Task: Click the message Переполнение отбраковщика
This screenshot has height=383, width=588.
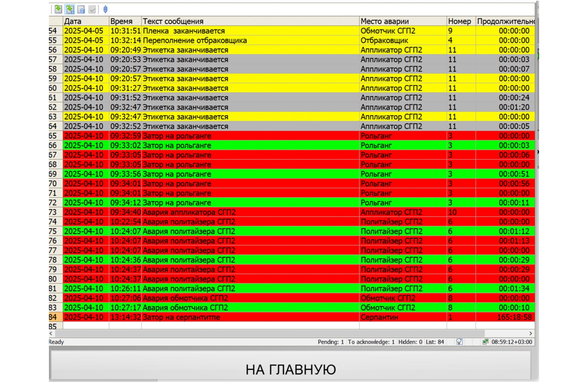Action: pyautogui.click(x=195, y=41)
